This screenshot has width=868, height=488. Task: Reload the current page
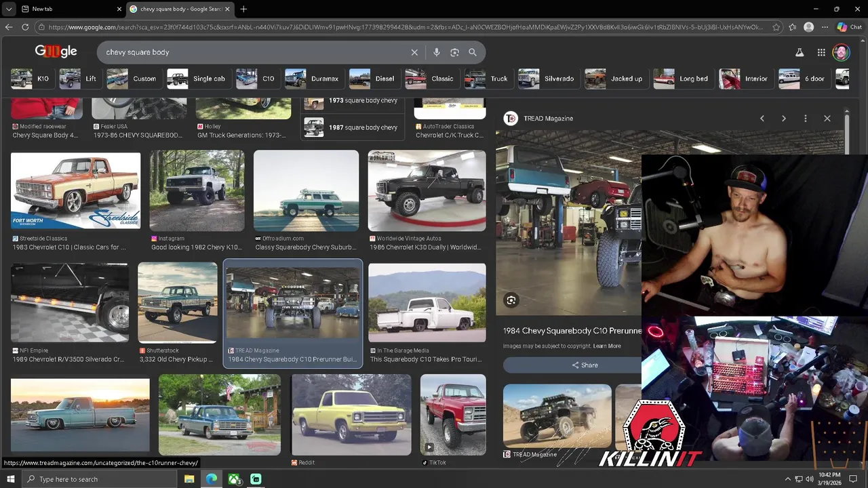pyautogui.click(x=25, y=27)
